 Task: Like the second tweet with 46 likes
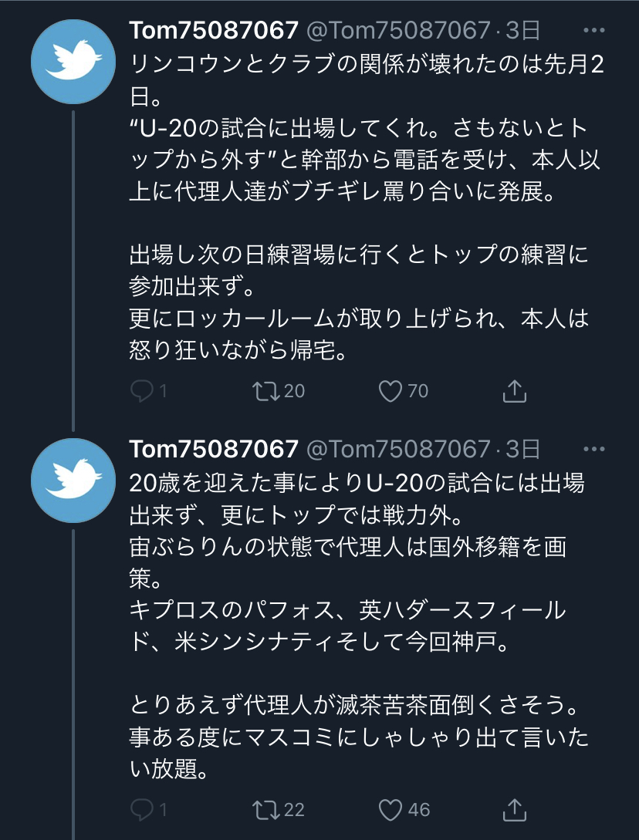tap(391, 809)
